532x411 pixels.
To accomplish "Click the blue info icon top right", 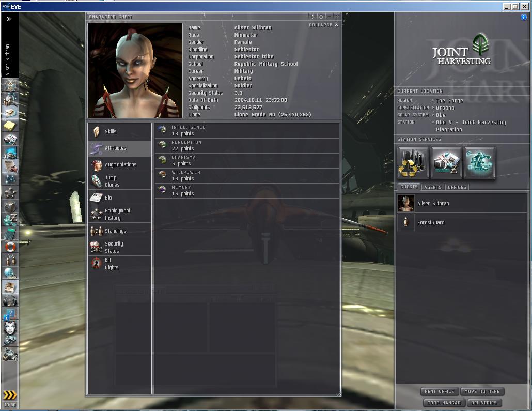I will click(x=524, y=17).
